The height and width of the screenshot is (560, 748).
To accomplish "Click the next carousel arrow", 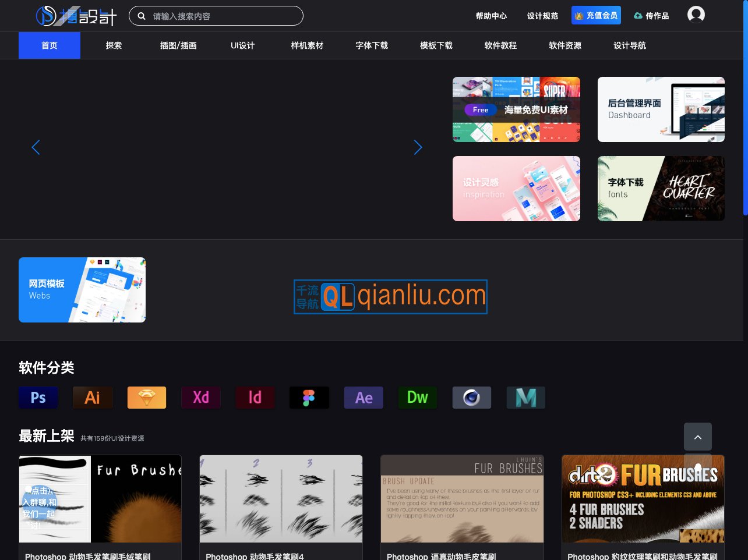I will (418, 147).
